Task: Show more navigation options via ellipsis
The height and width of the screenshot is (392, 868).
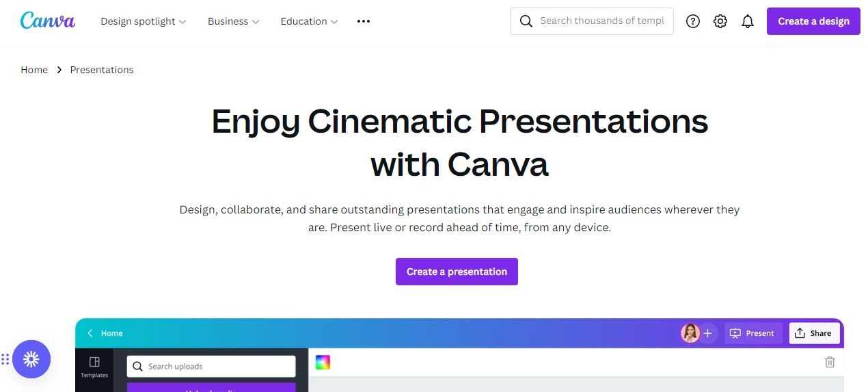Action: click(364, 21)
